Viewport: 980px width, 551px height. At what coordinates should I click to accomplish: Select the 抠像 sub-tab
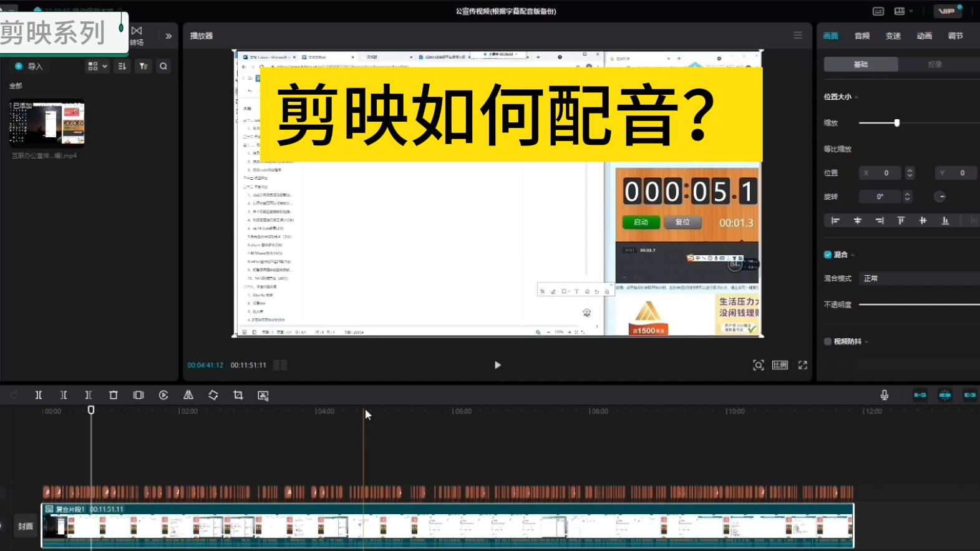coord(935,64)
